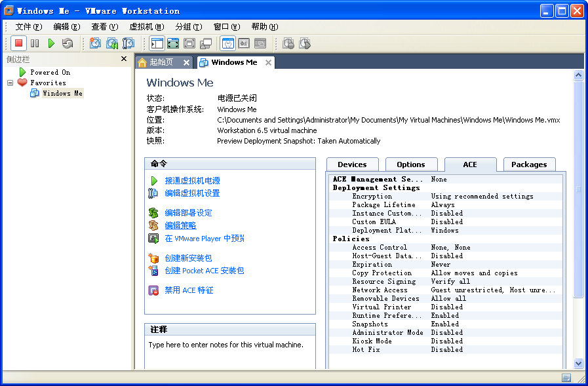This screenshot has width=588, height=386.
Task: Click the replay session toolbar icon
Action: [x=305, y=43]
